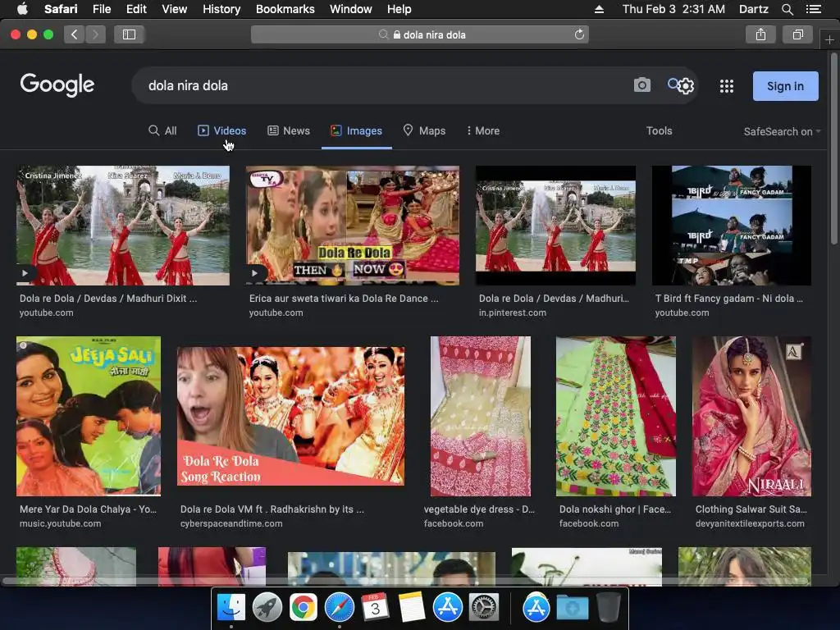Image resolution: width=840 pixels, height=630 pixels.
Task: Toggle the Safari sidebar button
Action: (x=129, y=34)
